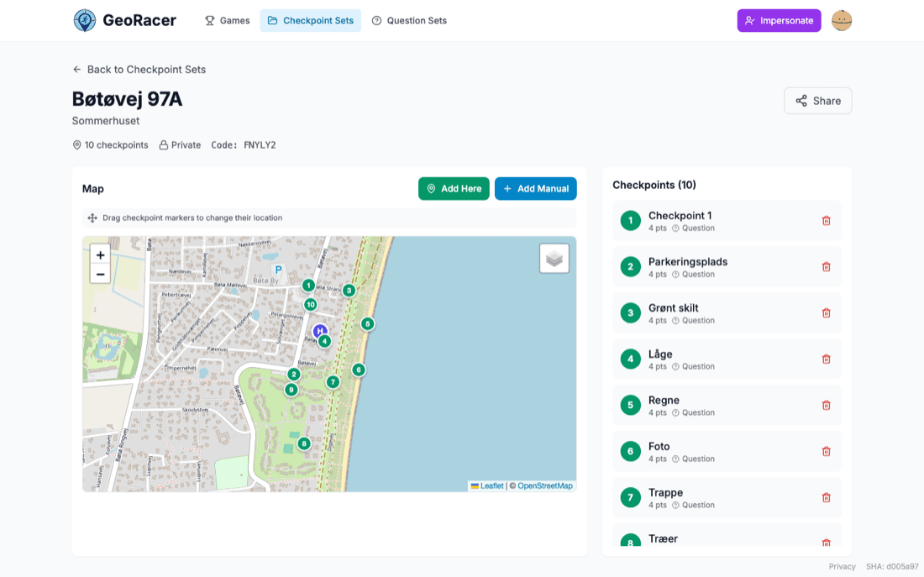Screen dimensions: 924x577
Task: Click the Add Manual button
Action: click(x=536, y=189)
